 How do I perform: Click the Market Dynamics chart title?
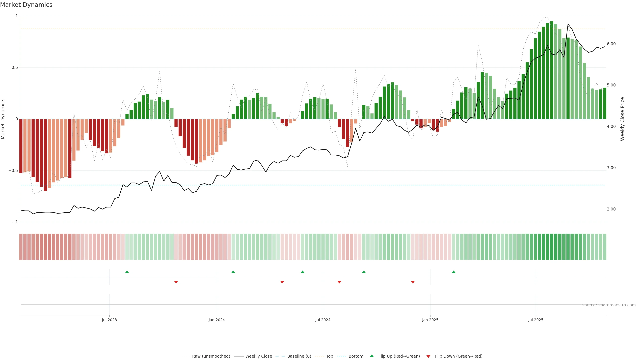(x=26, y=5)
